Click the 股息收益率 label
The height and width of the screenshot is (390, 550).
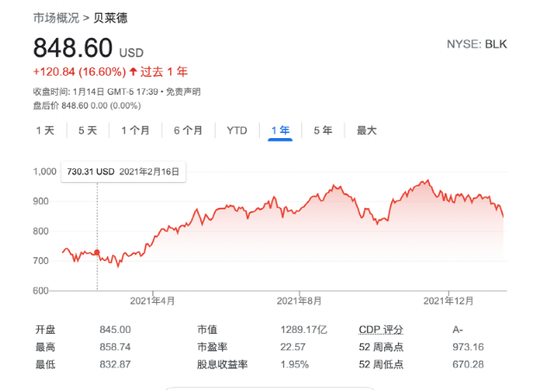pyautogui.click(x=222, y=364)
